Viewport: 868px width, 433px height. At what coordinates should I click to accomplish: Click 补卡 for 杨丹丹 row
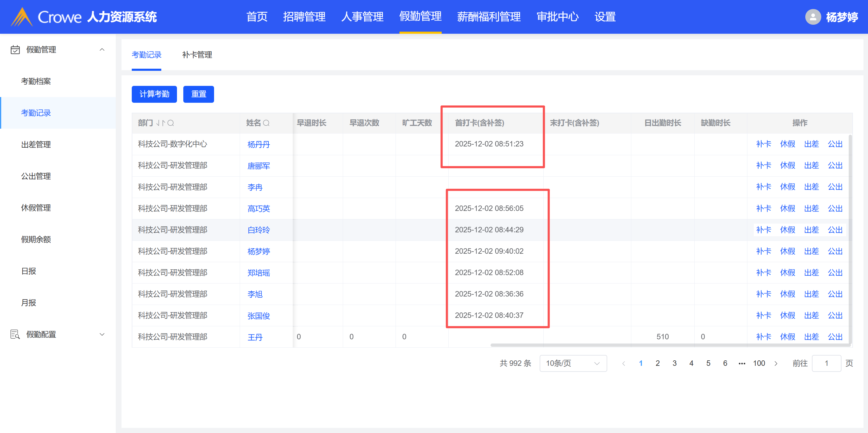764,144
